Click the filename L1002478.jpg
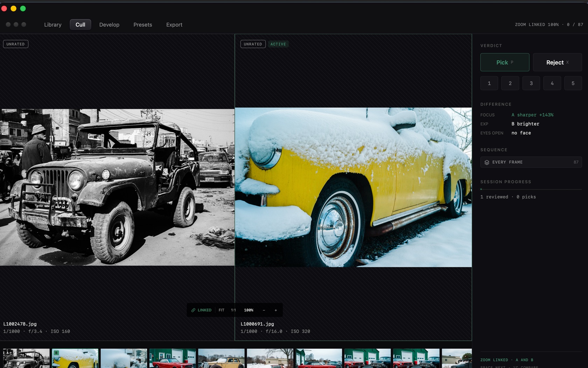 coord(20,324)
